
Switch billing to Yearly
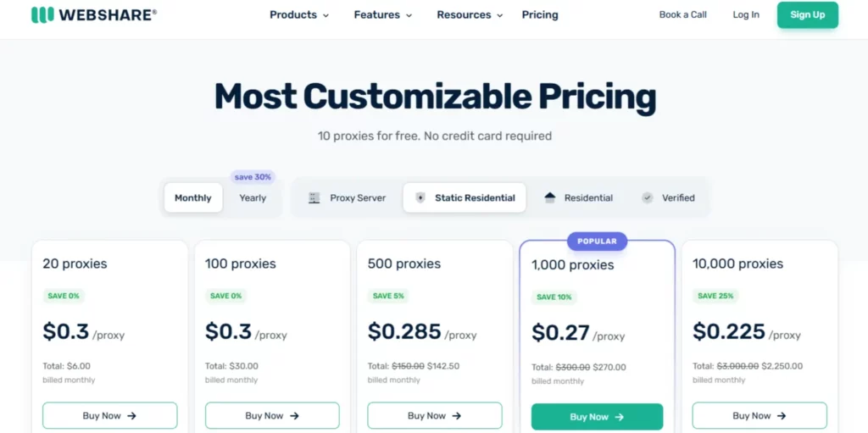pyautogui.click(x=253, y=198)
